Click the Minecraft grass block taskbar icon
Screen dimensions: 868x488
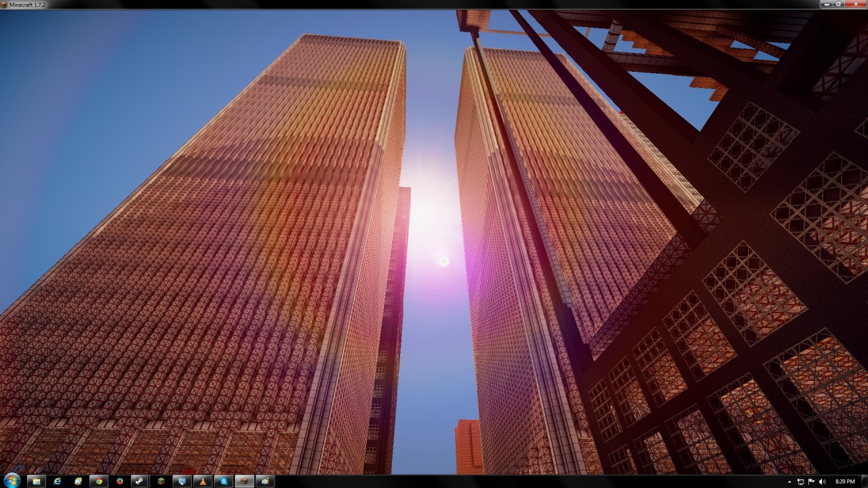pos(161,481)
